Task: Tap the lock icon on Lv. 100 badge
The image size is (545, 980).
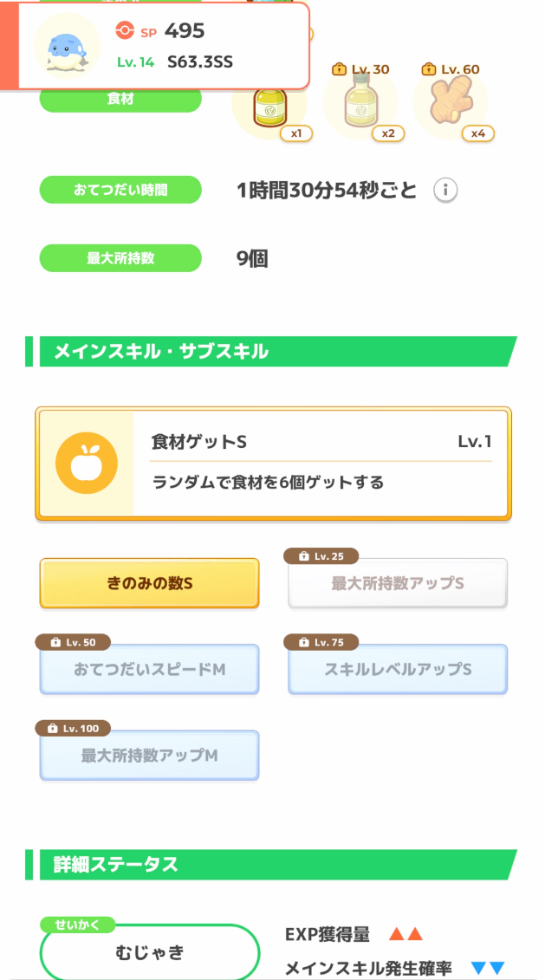Action: point(51,729)
